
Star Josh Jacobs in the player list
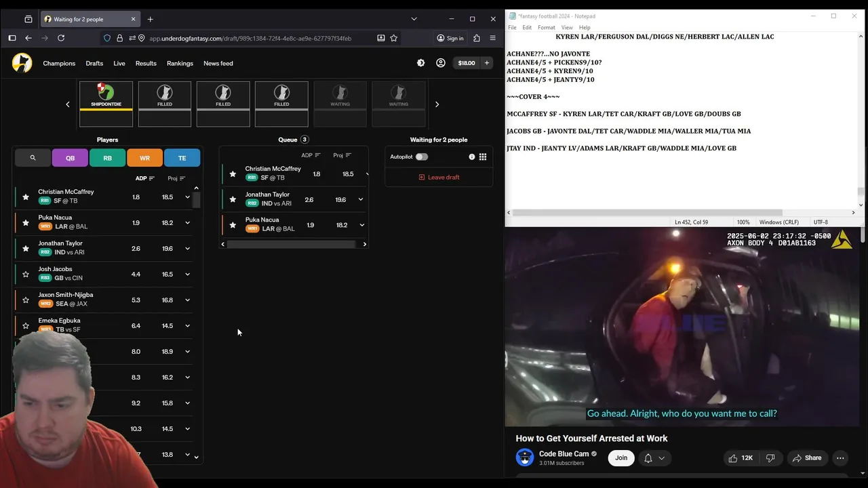26,274
